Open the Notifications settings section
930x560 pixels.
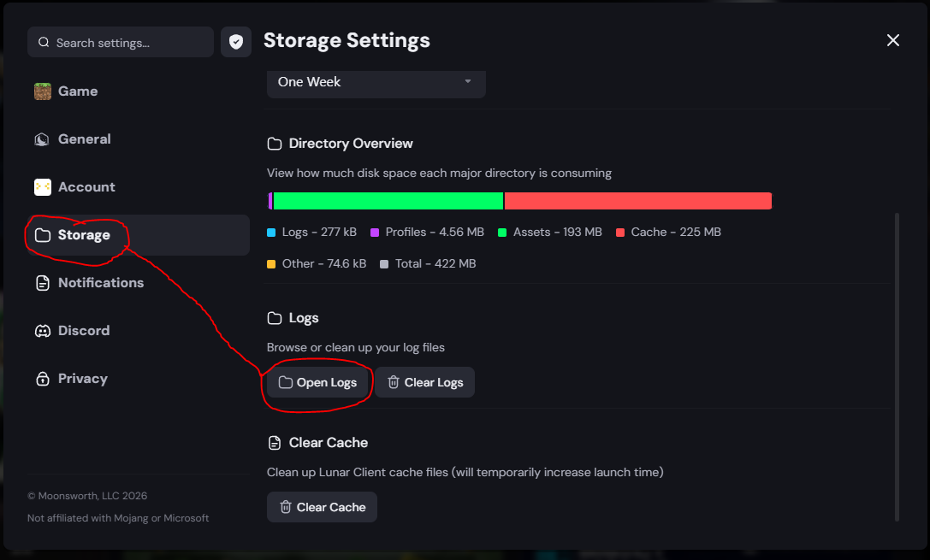point(100,283)
